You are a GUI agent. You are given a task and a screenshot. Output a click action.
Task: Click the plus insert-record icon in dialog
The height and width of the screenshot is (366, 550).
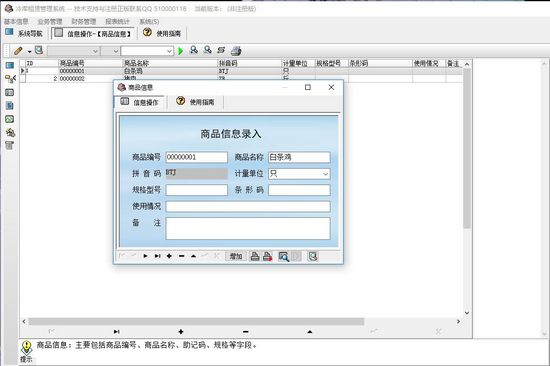tap(169, 256)
